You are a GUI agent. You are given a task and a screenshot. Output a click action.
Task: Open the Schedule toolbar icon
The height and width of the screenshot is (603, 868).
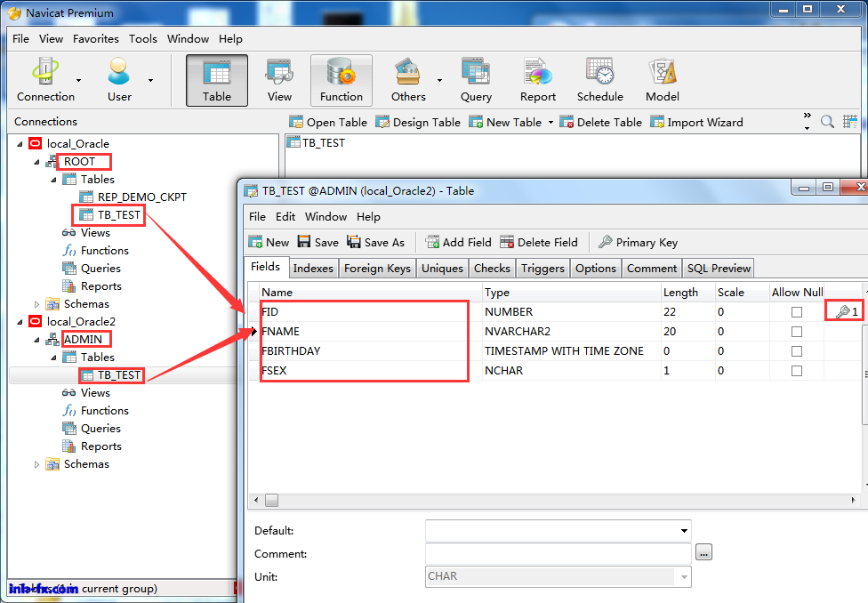[x=600, y=80]
